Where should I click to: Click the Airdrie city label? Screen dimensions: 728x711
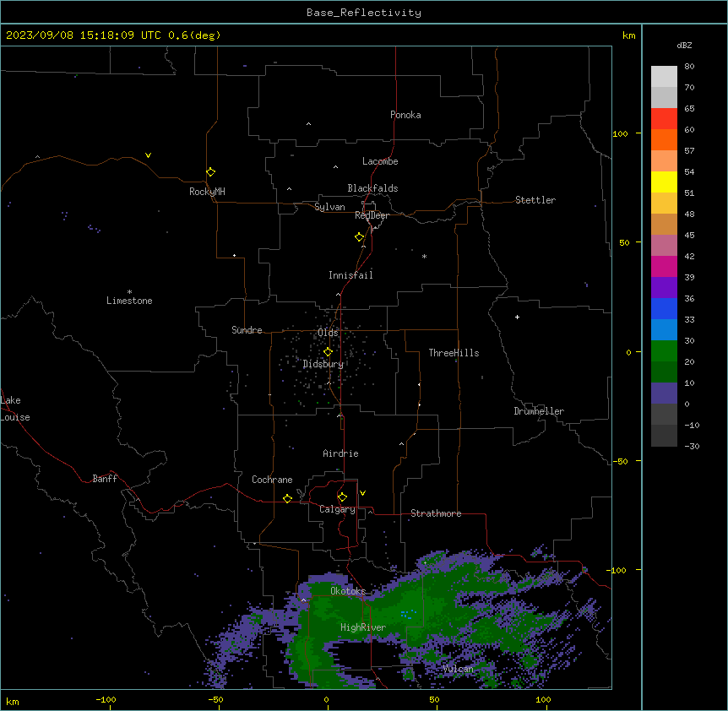click(x=340, y=453)
